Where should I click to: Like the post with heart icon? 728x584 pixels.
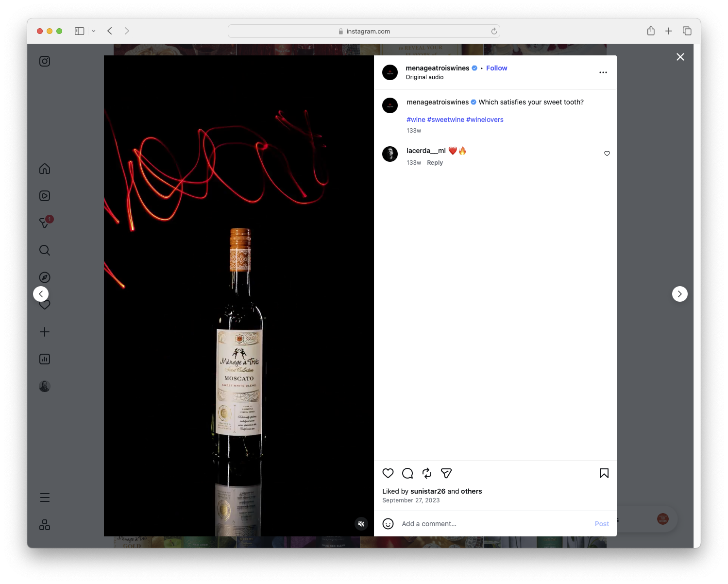tap(388, 473)
